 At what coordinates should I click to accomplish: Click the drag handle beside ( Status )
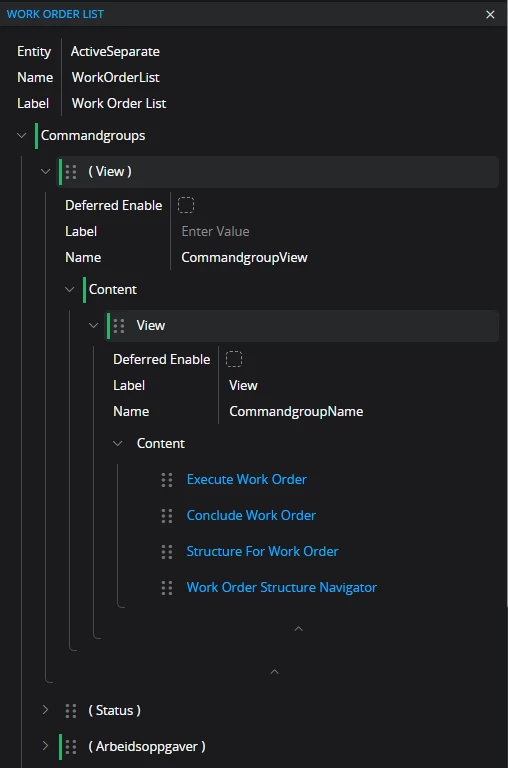click(71, 711)
